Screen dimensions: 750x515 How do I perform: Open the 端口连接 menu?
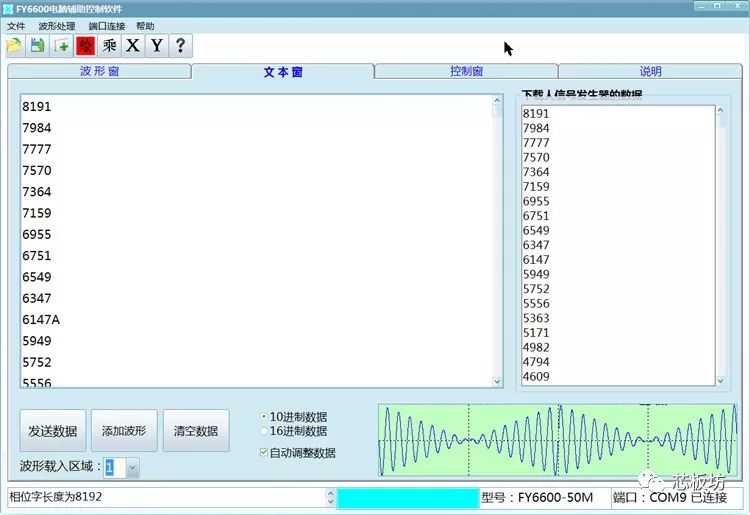[107, 26]
